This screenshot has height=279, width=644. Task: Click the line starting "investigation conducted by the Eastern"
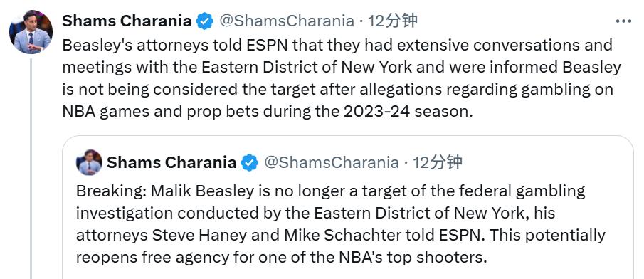tap(315, 214)
